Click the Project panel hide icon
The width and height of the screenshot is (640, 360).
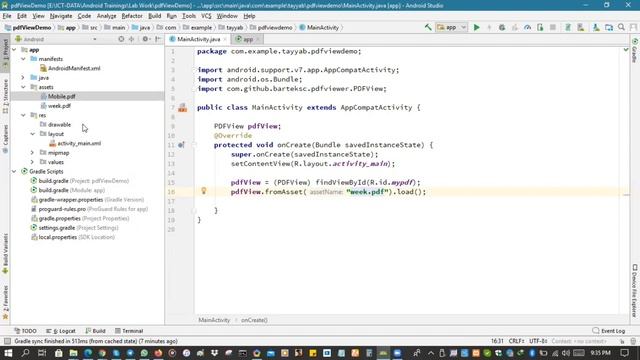[x=158, y=39]
